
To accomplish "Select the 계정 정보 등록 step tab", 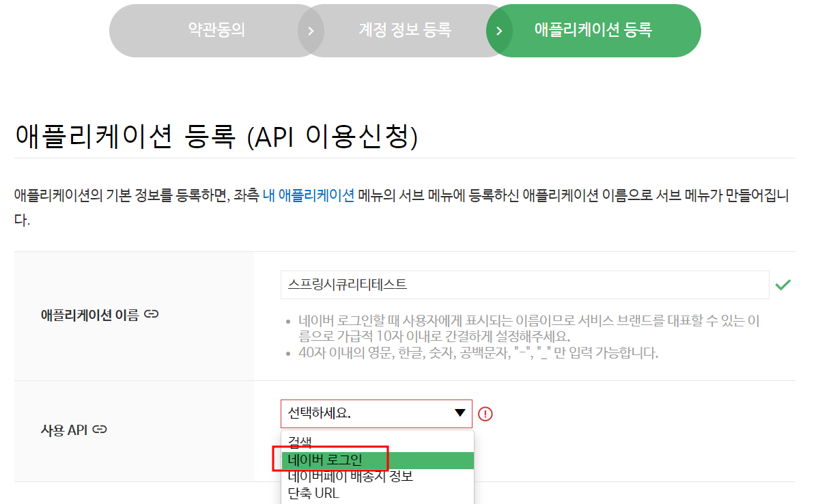I will (x=405, y=30).
